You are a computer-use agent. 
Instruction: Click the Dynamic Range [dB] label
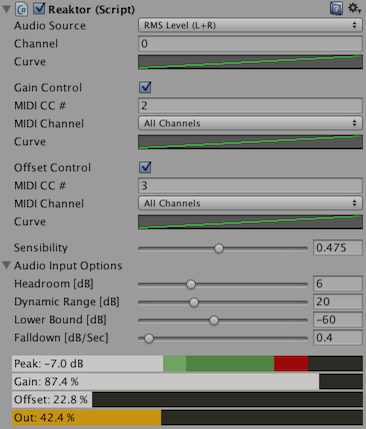[67, 302]
